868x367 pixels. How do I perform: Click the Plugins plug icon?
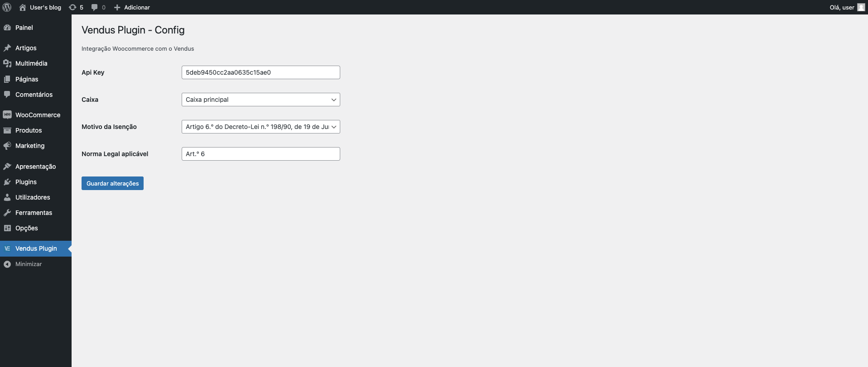(x=7, y=182)
